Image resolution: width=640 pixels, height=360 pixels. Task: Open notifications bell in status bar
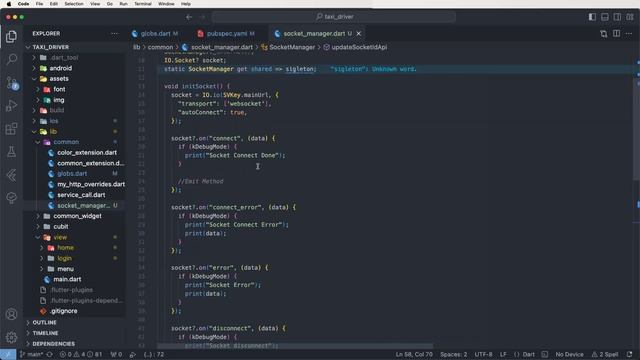pos(629,354)
